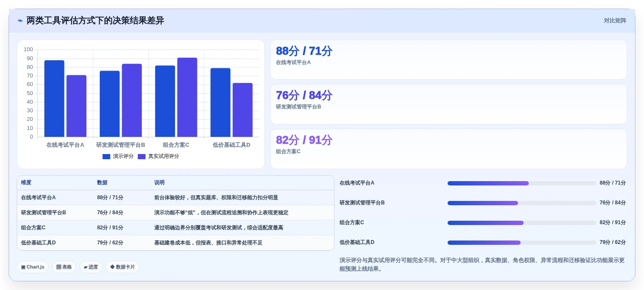Viewport: 644px width, 290px height.
Task: Click 演示评分 bar for 低价基础工具D
Action: [x=221, y=102]
